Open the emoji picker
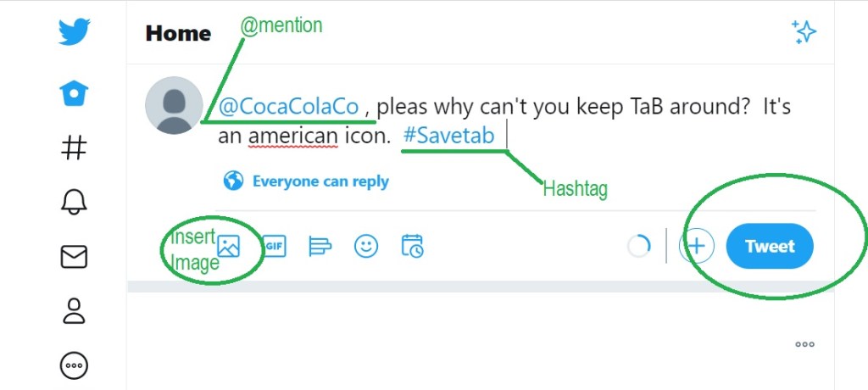The height and width of the screenshot is (390, 868). tap(365, 247)
